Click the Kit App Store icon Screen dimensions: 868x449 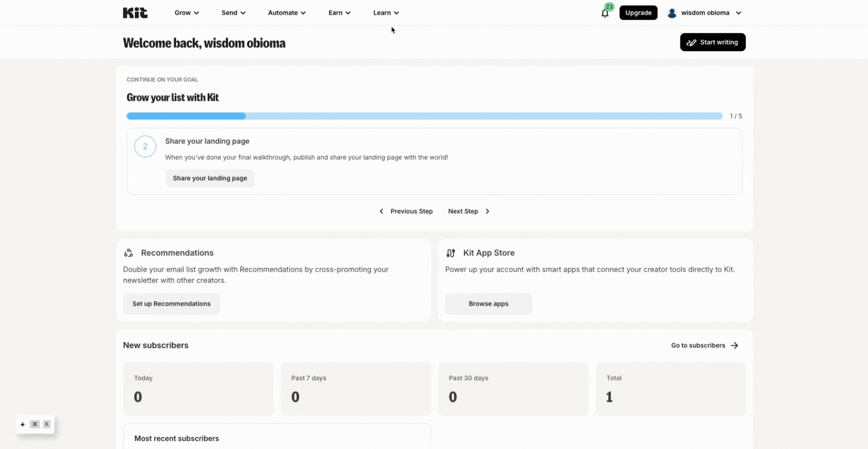click(451, 253)
